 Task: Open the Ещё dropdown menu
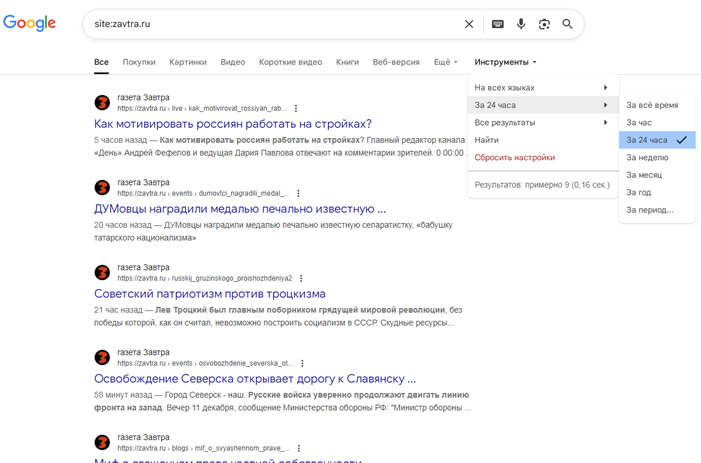[x=445, y=62]
